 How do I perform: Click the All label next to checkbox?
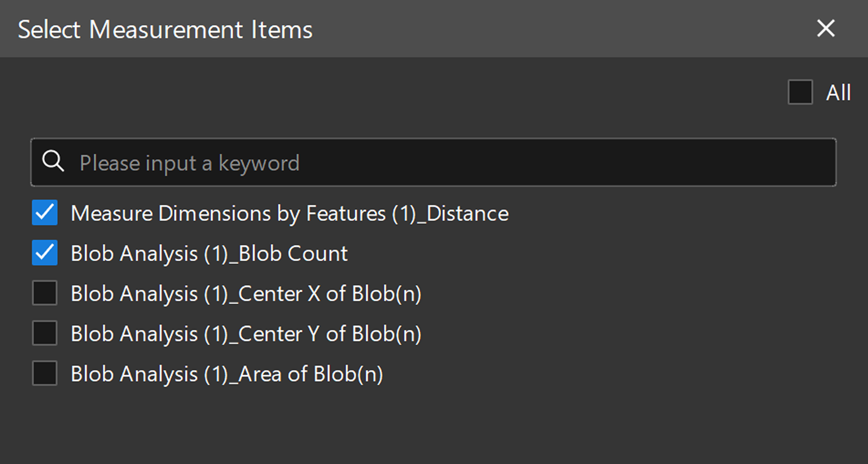coord(837,92)
